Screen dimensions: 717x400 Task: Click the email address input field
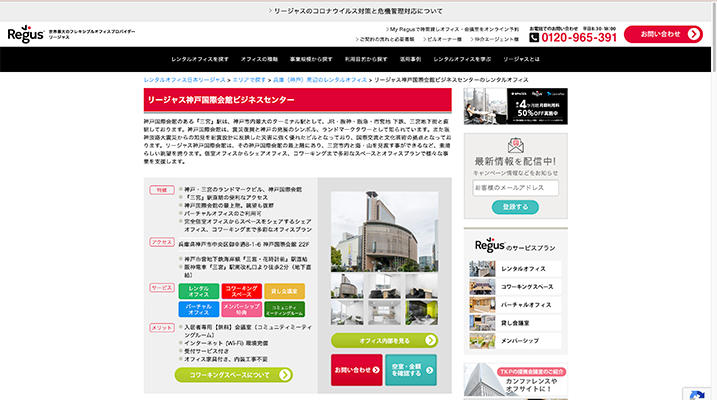(x=515, y=188)
